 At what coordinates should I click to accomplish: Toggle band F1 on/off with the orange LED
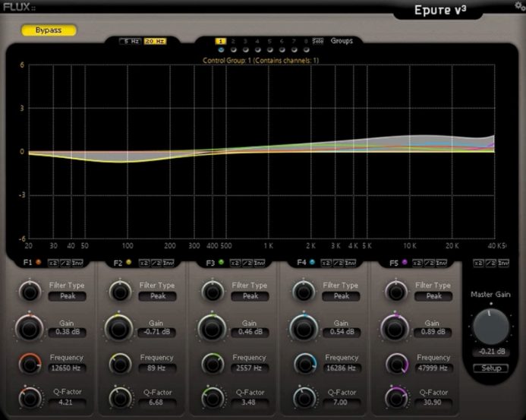(x=38, y=263)
